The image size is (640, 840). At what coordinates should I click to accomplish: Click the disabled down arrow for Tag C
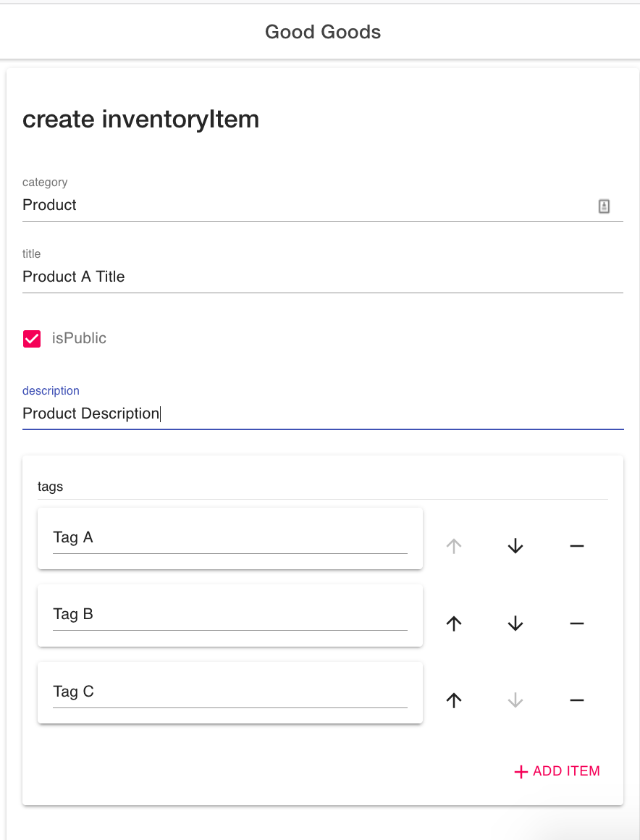pos(515,700)
